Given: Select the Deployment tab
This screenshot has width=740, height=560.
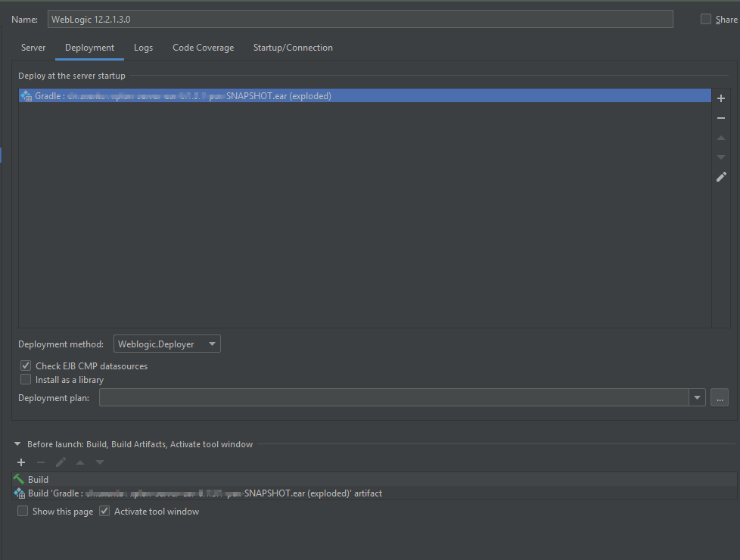Looking at the screenshot, I should point(90,48).
